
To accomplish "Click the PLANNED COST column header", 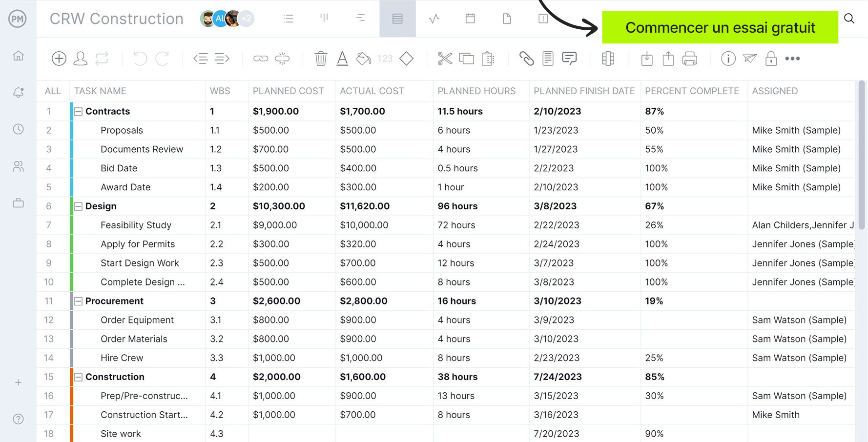I will (288, 91).
